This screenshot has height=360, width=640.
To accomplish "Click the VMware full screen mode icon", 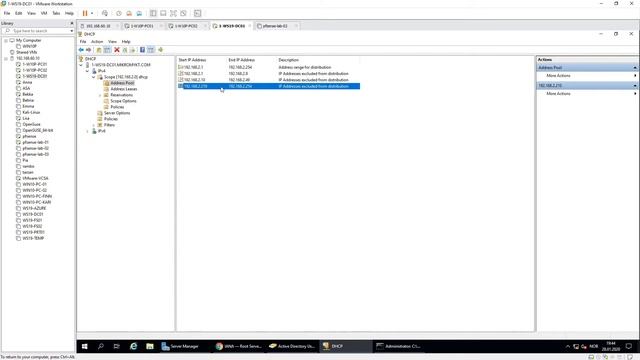I will [173, 13].
